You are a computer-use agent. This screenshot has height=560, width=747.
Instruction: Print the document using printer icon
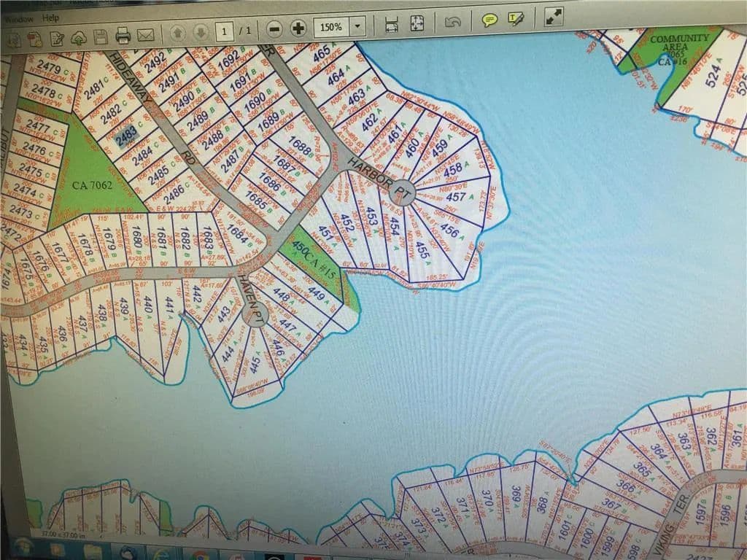pyautogui.click(x=123, y=35)
